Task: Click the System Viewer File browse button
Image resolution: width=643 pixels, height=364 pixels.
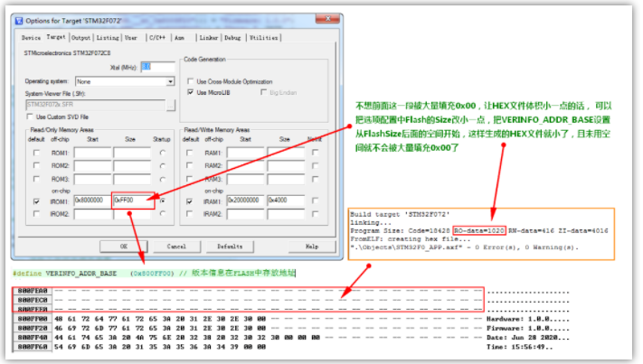Action: (171, 106)
